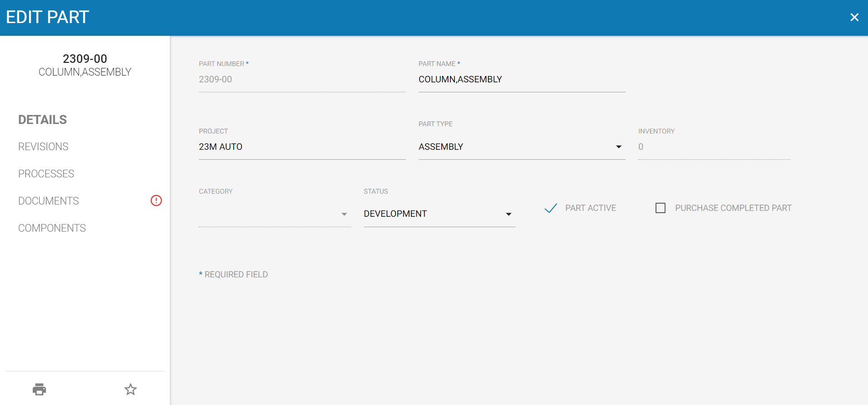The image size is (868, 405).
Task: Click the Part Name field
Action: click(x=522, y=80)
